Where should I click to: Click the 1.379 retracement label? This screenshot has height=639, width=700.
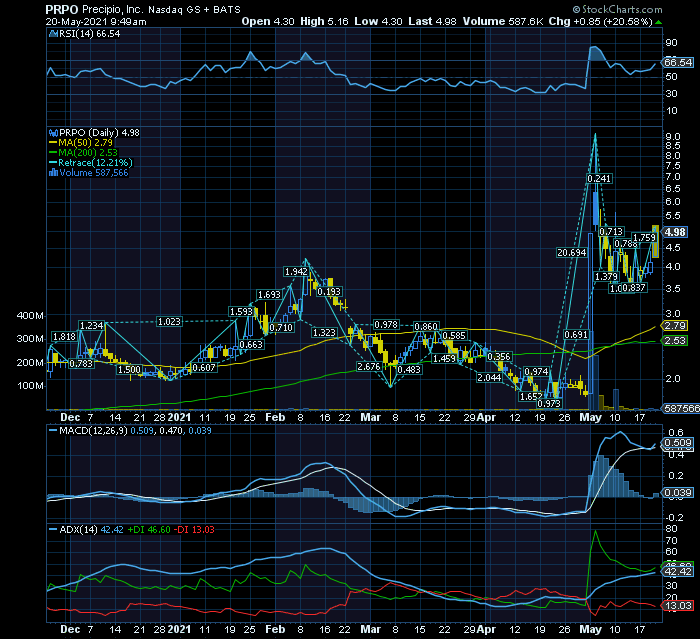pyautogui.click(x=607, y=277)
